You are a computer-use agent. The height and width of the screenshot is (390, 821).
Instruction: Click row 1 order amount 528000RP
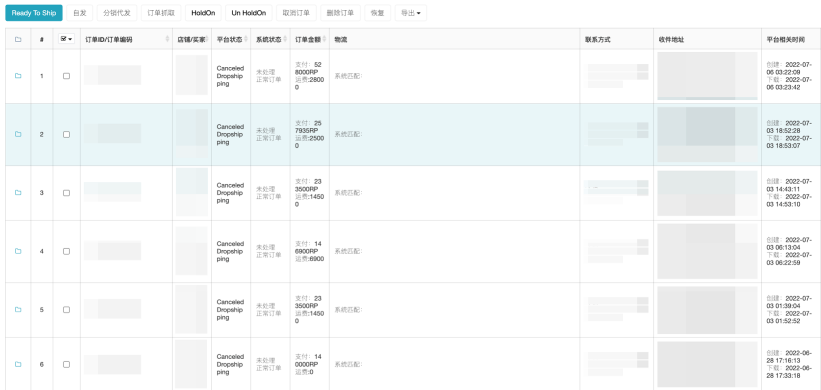(x=308, y=69)
